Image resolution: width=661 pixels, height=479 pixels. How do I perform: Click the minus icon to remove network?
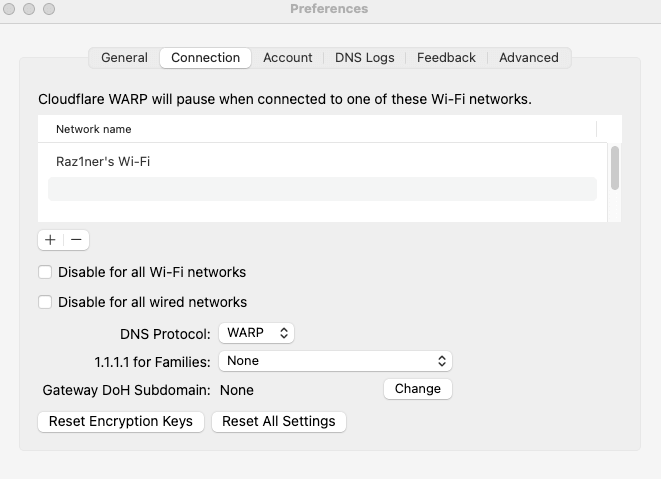pos(76,240)
